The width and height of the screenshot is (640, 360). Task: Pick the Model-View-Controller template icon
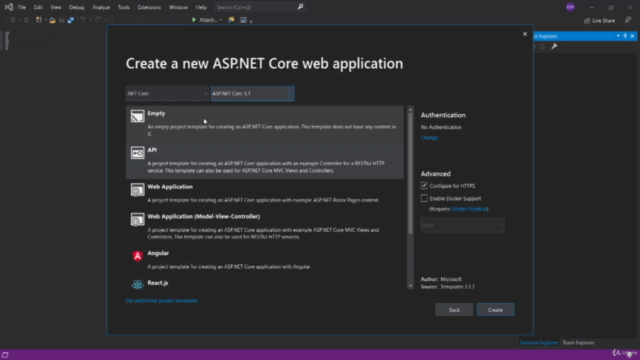(138, 219)
